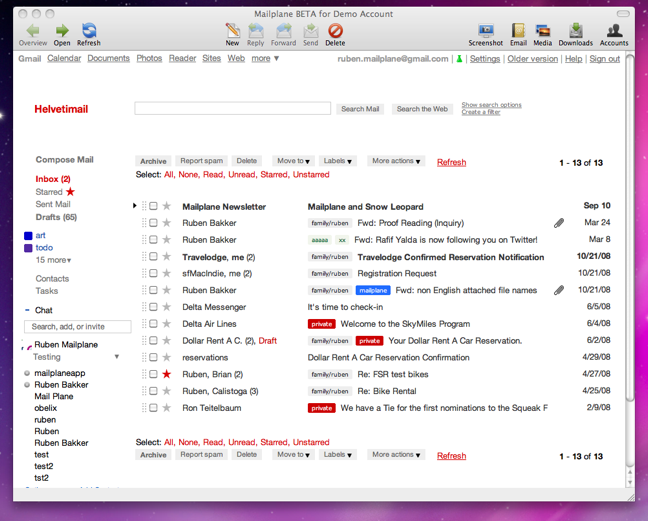Screen dimensions: 648x521
Task: Open the top Move to dropdown
Action: tap(293, 161)
